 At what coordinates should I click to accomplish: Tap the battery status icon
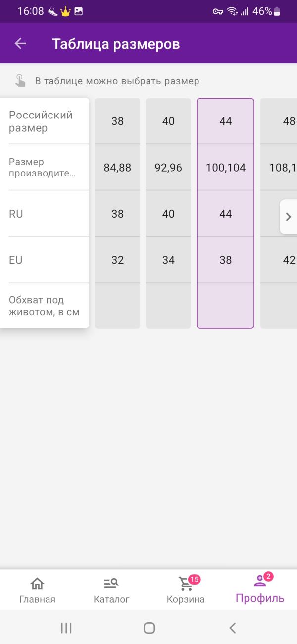click(x=277, y=11)
